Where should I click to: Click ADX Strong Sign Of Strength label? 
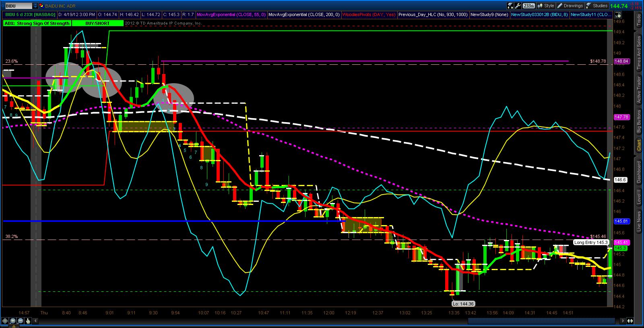coord(37,23)
